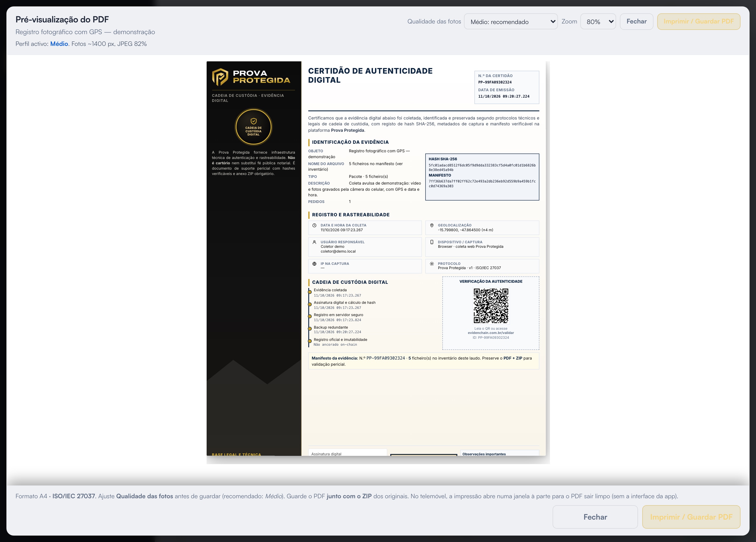Click the globe icon beside IP na Captura
The width and height of the screenshot is (756, 542).
[x=314, y=264]
